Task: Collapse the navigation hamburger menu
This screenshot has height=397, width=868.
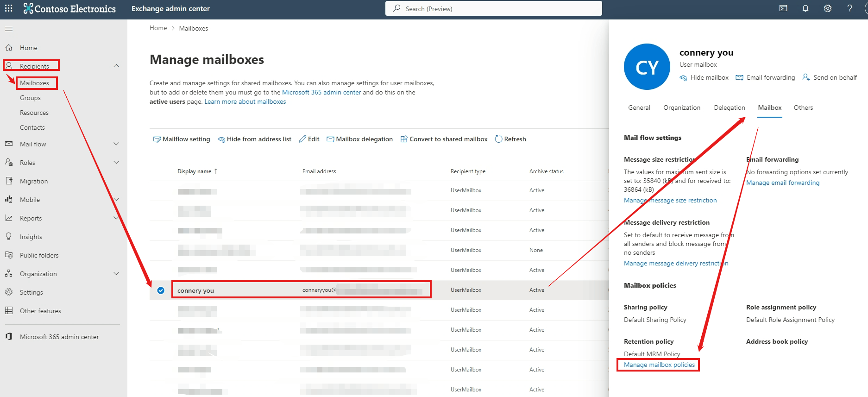Action: 9,29
